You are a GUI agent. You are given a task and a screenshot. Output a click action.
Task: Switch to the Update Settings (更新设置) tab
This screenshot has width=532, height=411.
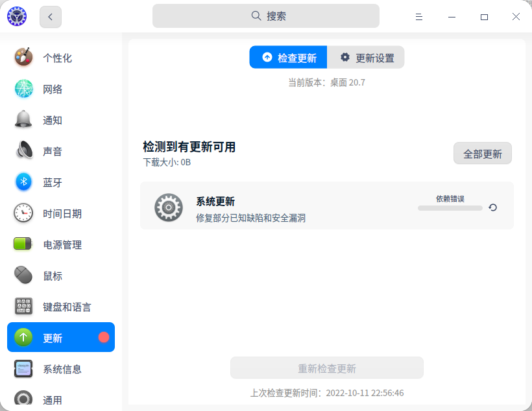pyautogui.click(x=366, y=57)
